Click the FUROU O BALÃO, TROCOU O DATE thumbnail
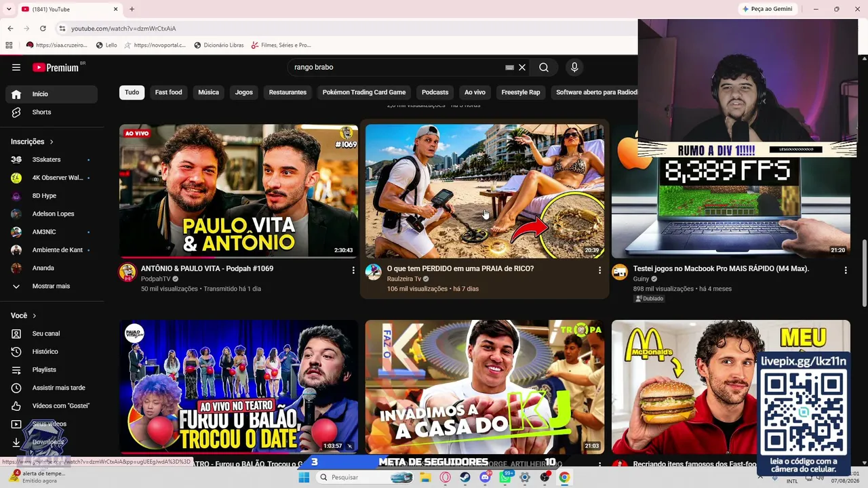The height and width of the screenshot is (488, 868). [x=239, y=386]
